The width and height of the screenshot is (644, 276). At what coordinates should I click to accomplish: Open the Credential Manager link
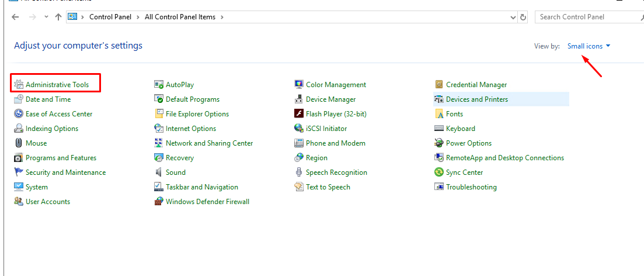[476, 85]
